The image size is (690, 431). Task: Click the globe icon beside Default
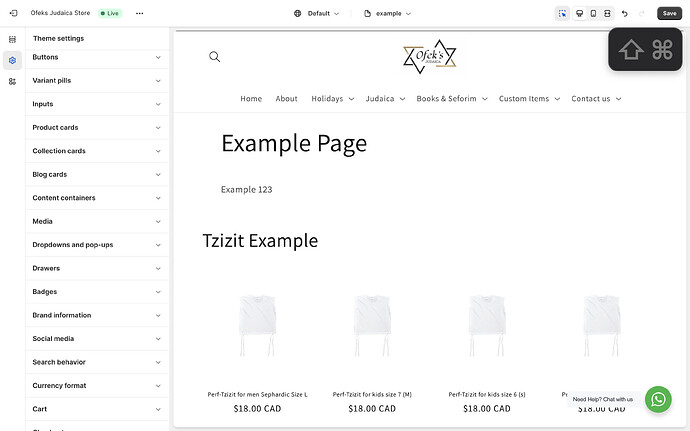tap(297, 13)
